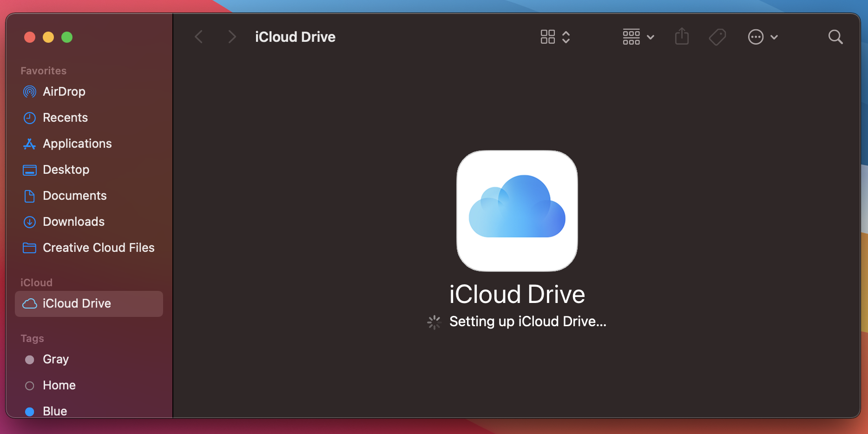This screenshot has width=868, height=434.
Task: Expand the Action menu chevron
Action: point(774,37)
